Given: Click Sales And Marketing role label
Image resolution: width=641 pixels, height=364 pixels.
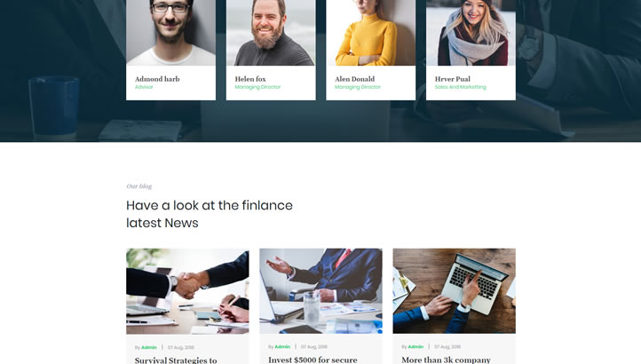Looking at the screenshot, I should 460,87.
